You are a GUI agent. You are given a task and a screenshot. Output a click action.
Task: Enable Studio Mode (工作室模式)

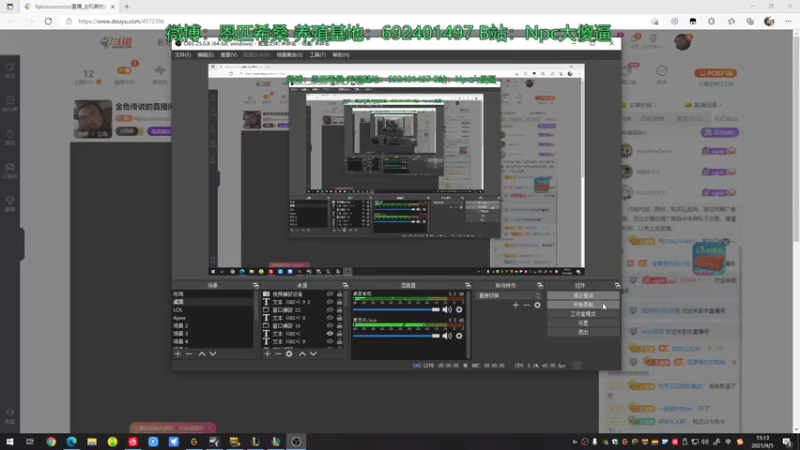(583, 314)
